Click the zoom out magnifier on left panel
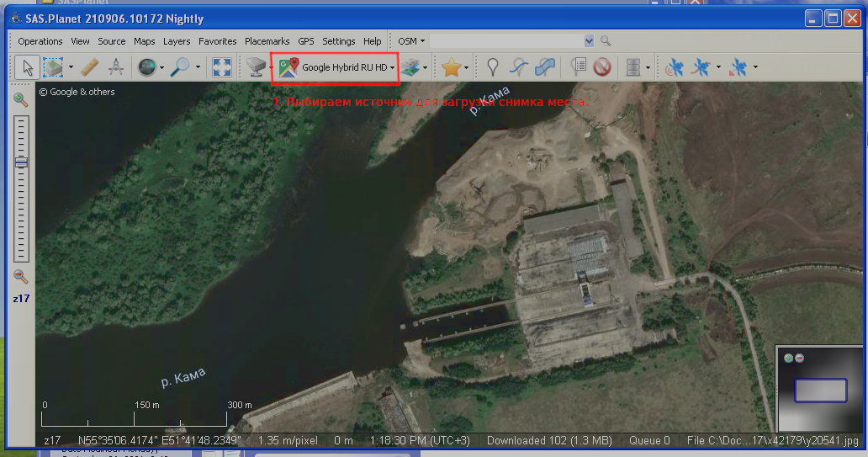 click(x=21, y=276)
